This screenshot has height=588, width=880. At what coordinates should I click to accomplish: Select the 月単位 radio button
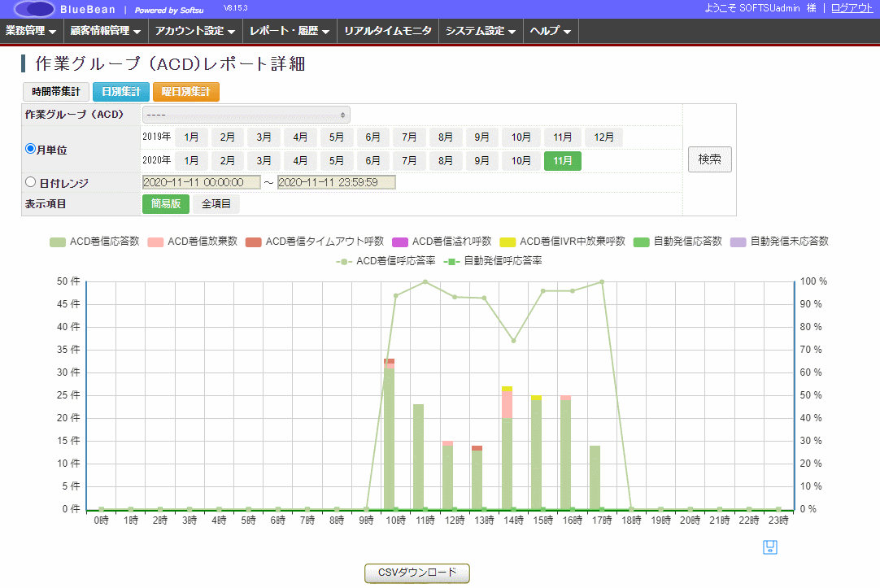click(31, 149)
